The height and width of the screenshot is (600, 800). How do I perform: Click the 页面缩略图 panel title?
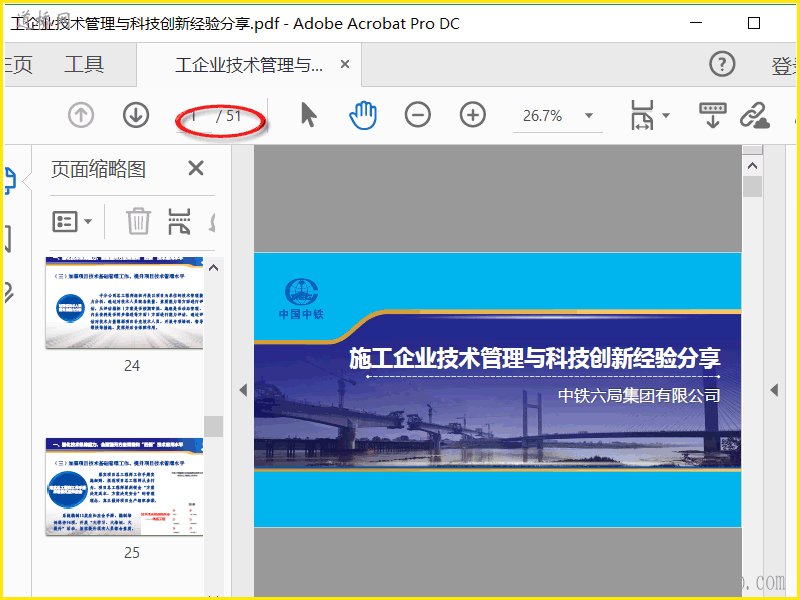[98, 169]
